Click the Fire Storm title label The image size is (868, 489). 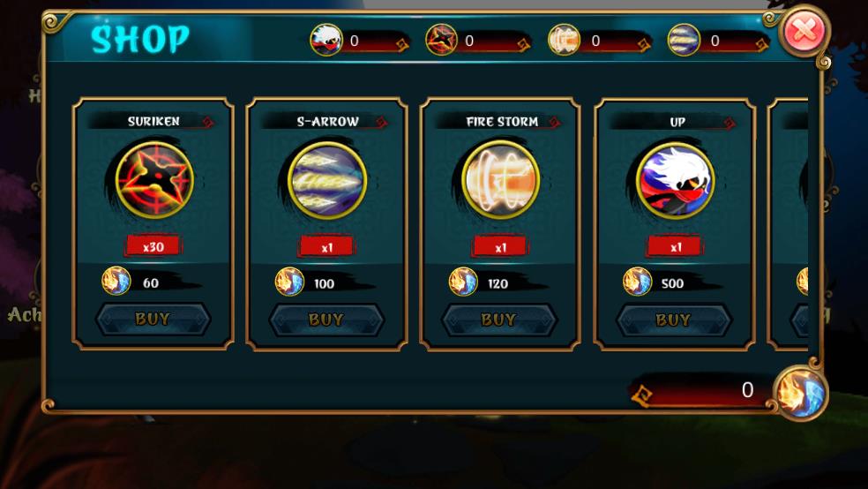pyautogui.click(x=502, y=121)
